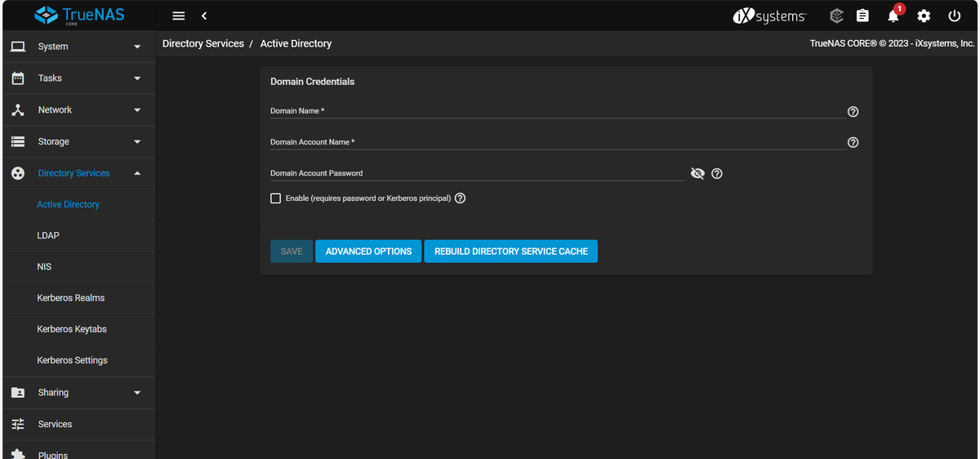
Task: Click the Sharing folder icon
Action: click(x=18, y=393)
